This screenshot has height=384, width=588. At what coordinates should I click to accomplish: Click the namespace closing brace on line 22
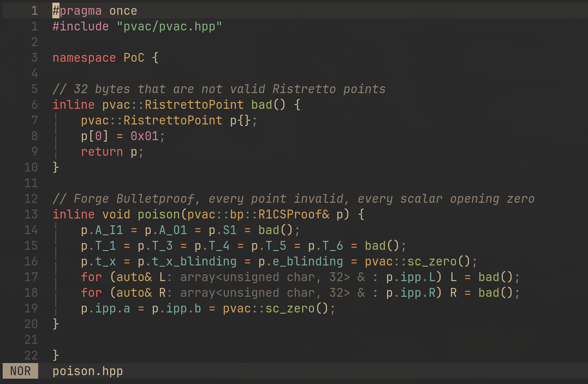[56, 355]
